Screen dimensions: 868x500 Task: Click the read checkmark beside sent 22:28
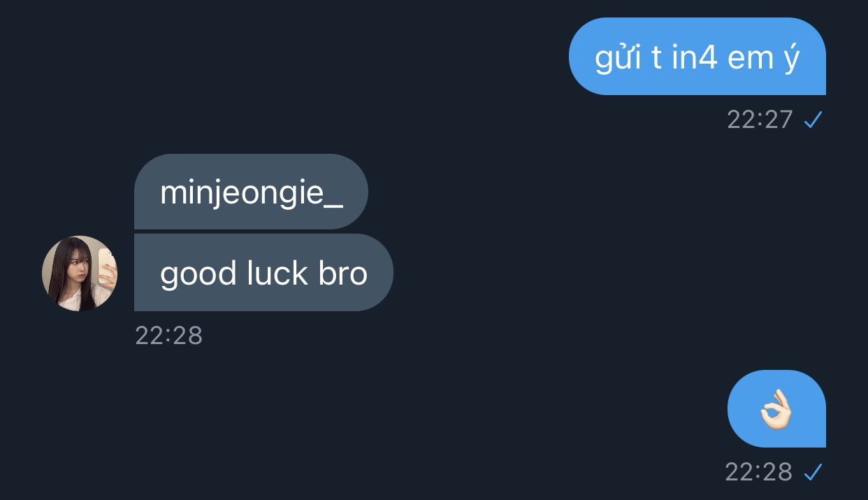[x=813, y=473]
